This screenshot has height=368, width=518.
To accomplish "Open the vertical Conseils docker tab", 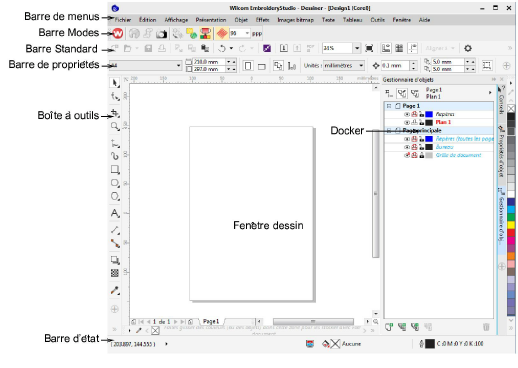I will [x=501, y=100].
